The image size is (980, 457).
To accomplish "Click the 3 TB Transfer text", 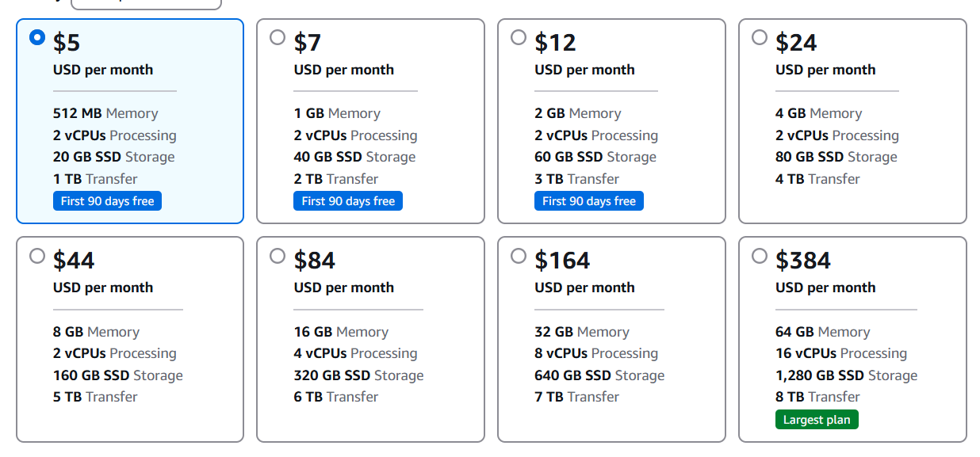I will point(577,179).
